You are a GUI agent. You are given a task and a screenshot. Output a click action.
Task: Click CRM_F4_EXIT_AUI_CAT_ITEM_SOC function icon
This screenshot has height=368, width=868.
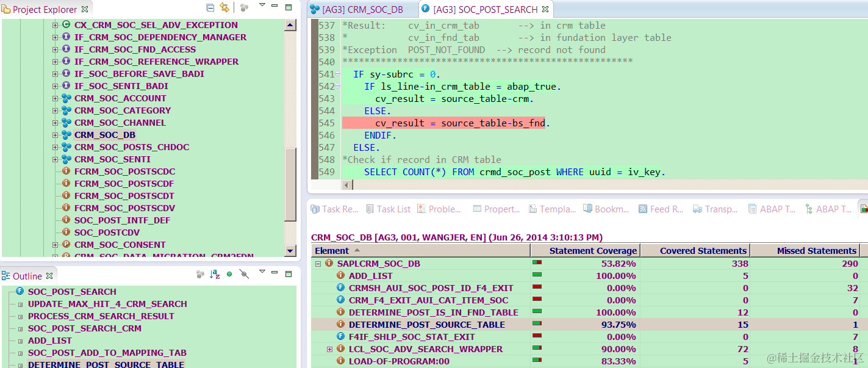point(342,300)
